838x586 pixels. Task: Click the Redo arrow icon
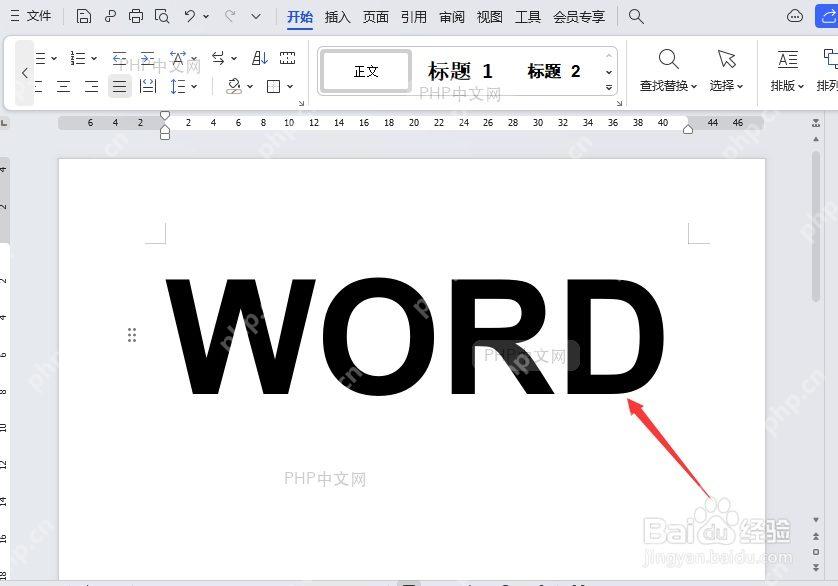(230, 16)
